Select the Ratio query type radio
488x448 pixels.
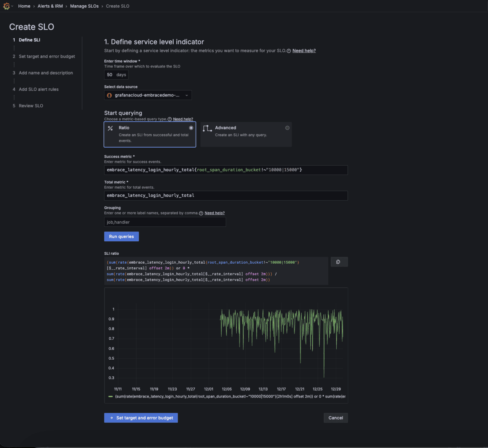(191, 128)
